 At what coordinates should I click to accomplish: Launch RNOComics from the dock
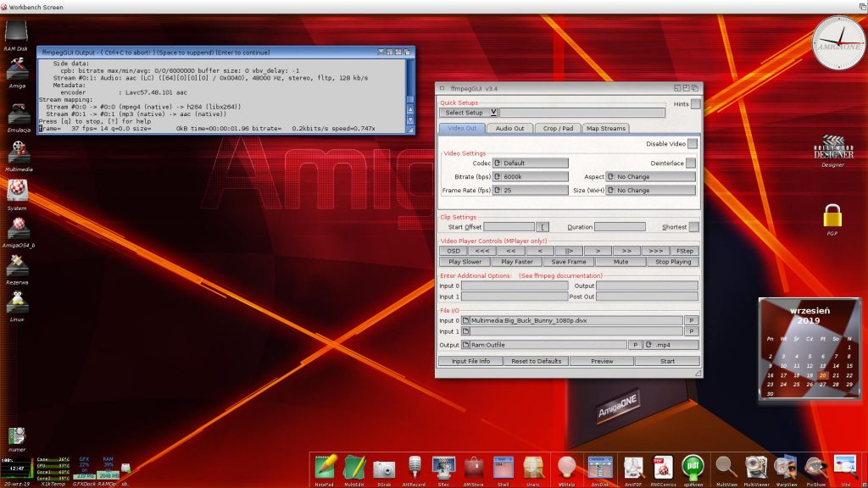[663, 468]
